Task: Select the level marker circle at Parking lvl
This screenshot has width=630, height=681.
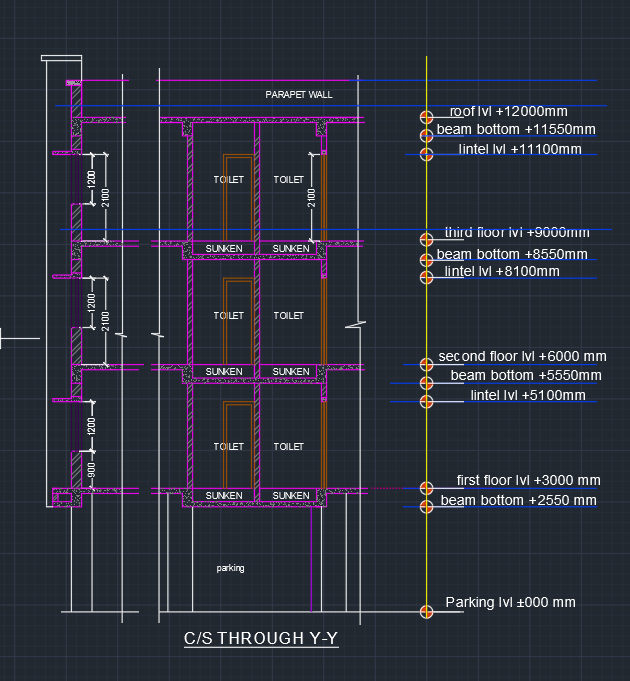Action: pos(426,612)
